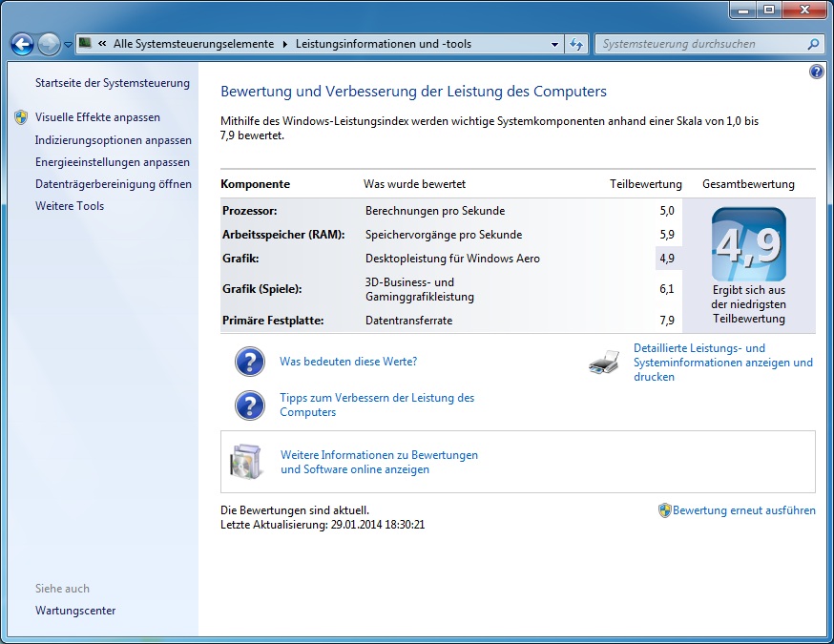Open Weitere Tools
Viewport: 834px width, 644px height.
[70, 206]
